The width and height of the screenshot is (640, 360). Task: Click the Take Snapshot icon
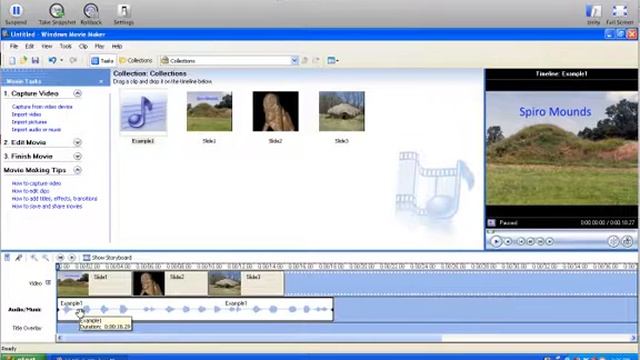pyautogui.click(x=57, y=11)
